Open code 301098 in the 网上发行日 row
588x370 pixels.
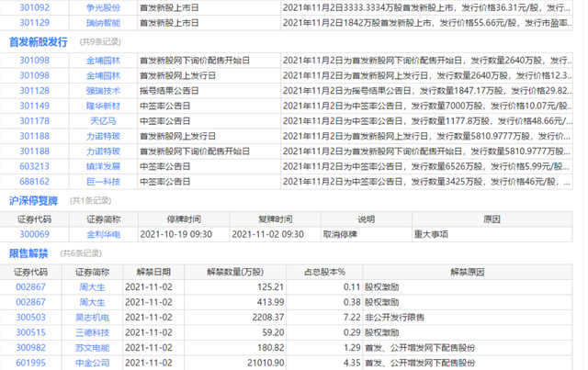tap(35, 75)
